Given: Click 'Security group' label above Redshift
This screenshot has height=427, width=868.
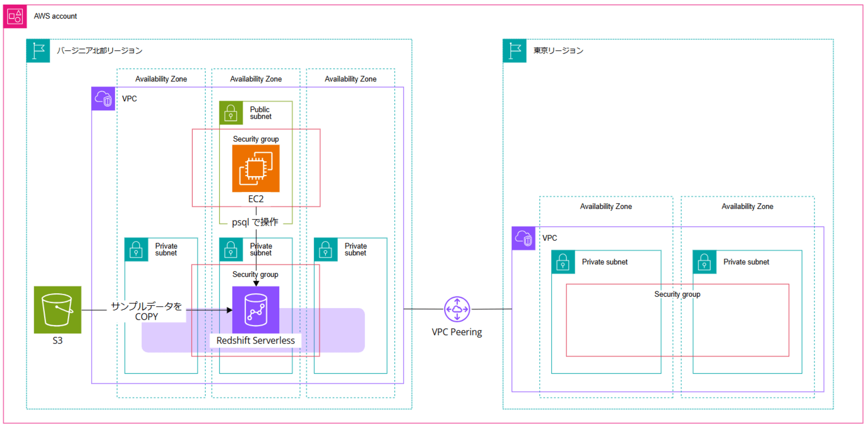Looking at the screenshot, I should [256, 275].
